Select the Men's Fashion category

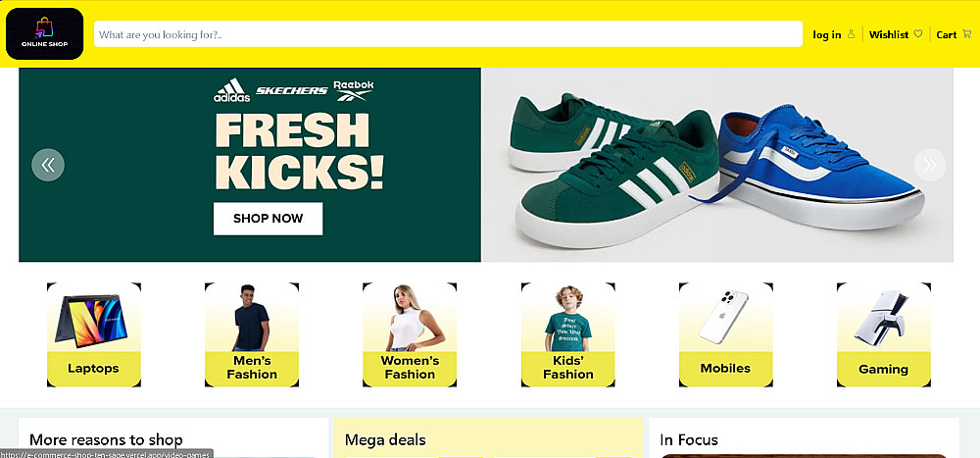(252, 334)
